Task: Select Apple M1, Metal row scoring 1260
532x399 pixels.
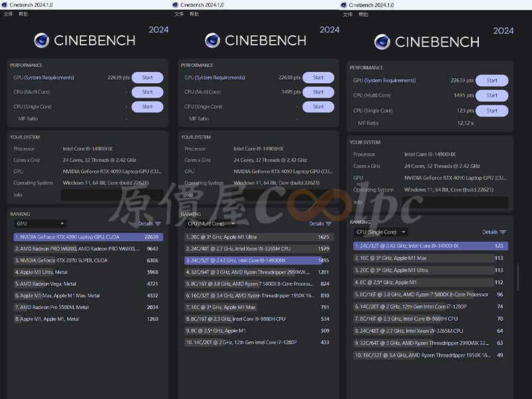Action: [x=88, y=319]
